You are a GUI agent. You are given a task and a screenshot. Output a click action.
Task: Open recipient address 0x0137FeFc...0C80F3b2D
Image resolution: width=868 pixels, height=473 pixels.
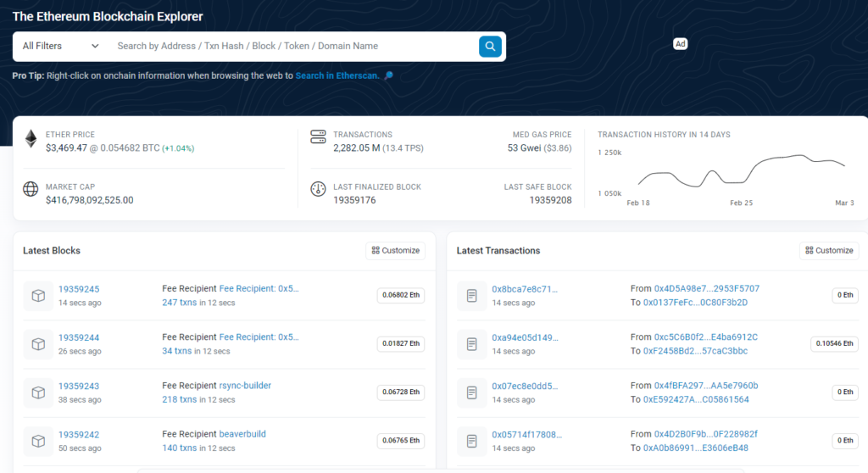[695, 303]
